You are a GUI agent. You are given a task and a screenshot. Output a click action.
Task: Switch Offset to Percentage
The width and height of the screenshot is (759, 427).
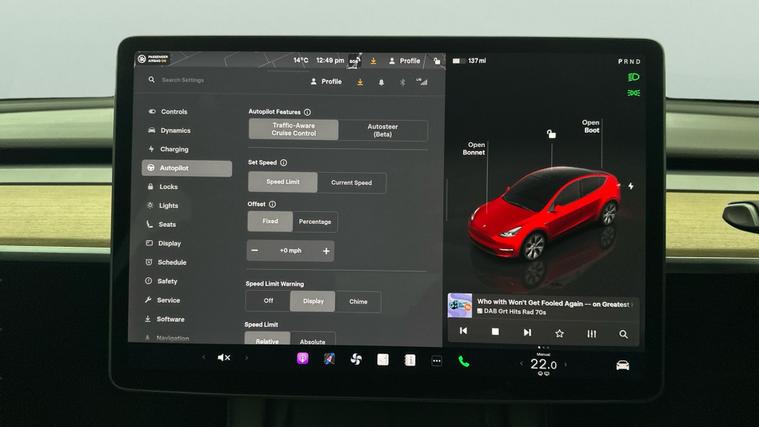click(314, 221)
